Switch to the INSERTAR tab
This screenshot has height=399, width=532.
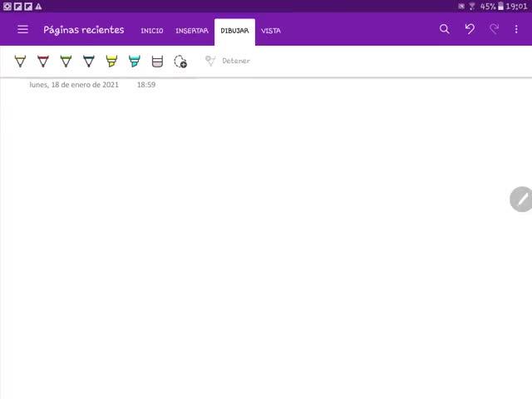tap(192, 31)
